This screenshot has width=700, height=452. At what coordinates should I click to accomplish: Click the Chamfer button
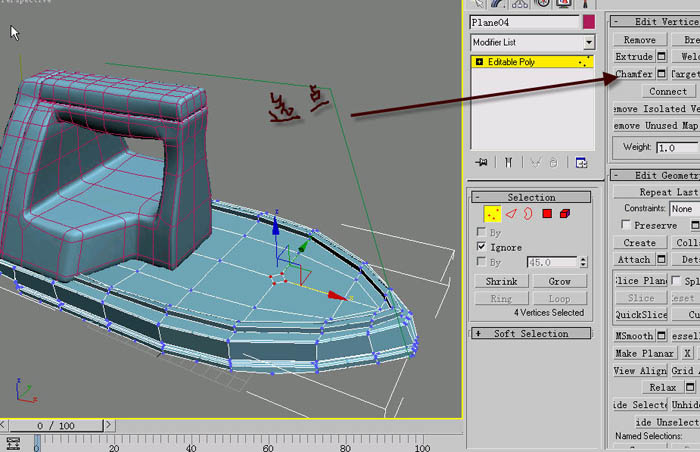(x=634, y=73)
